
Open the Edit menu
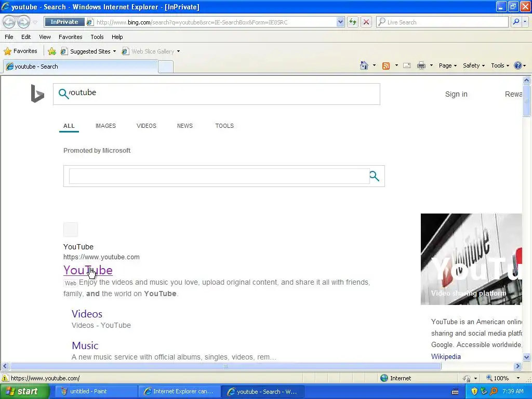click(x=26, y=37)
